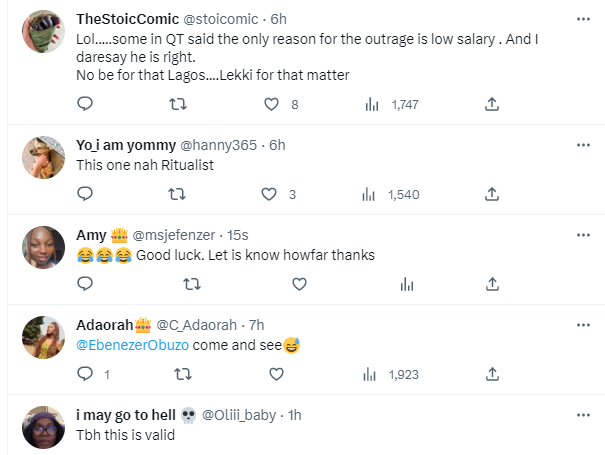The width and height of the screenshot is (605, 455).
Task: Reply to Adaorah's tweet with 1 reply
Action: pyautogui.click(x=85, y=374)
